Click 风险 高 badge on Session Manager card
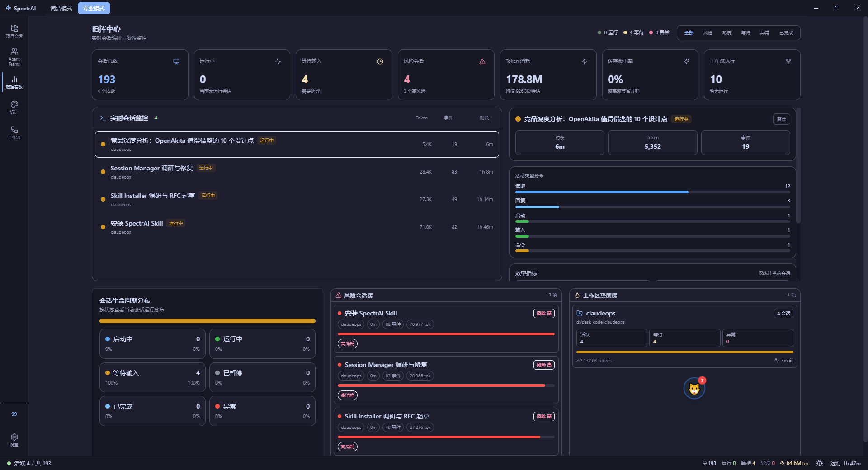Screen dimensions: 868x470 [544, 365]
